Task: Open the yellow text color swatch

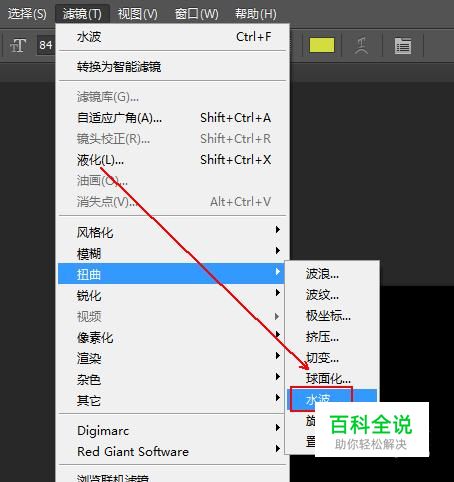Action: tap(322, 45)
